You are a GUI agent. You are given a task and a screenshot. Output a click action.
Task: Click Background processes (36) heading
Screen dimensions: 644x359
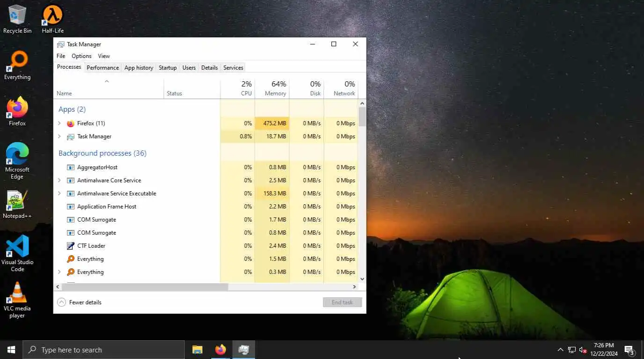click(102, 153)
